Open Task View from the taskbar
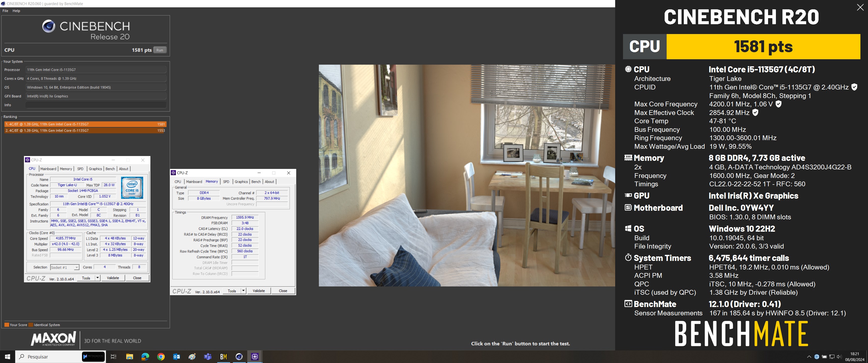The height and width of the screenshot is (363, 868). coord(114,357)
